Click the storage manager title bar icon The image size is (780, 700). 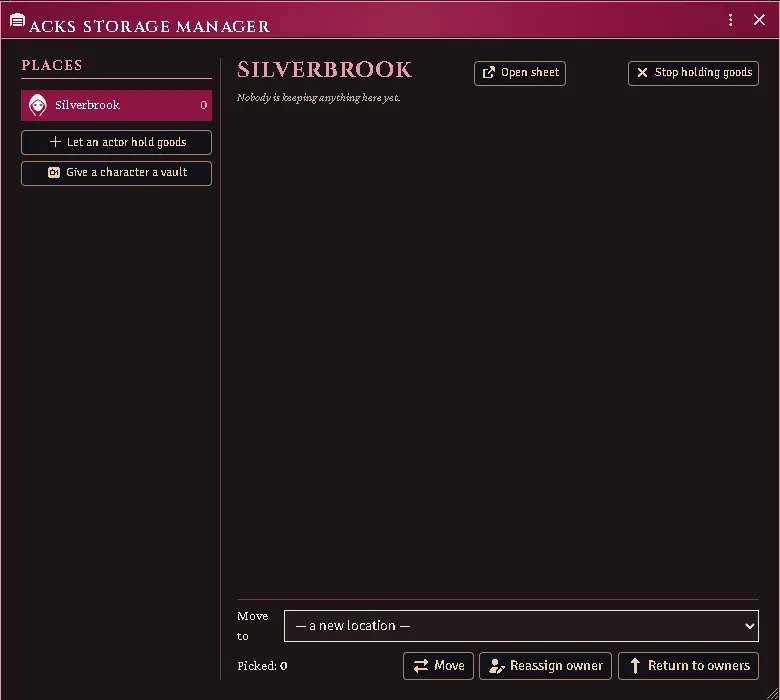(x=17, y=20)
